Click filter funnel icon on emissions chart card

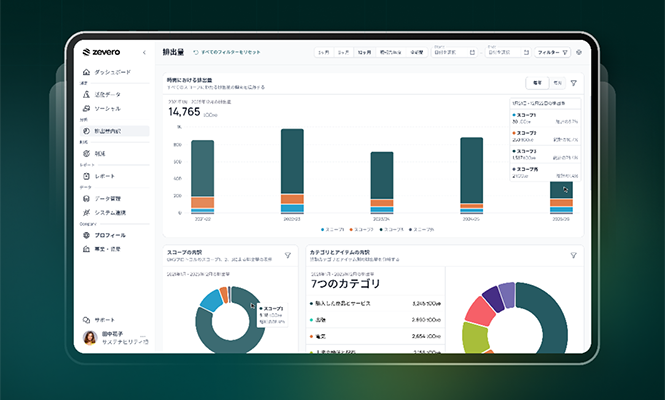[x=573, y=83]
